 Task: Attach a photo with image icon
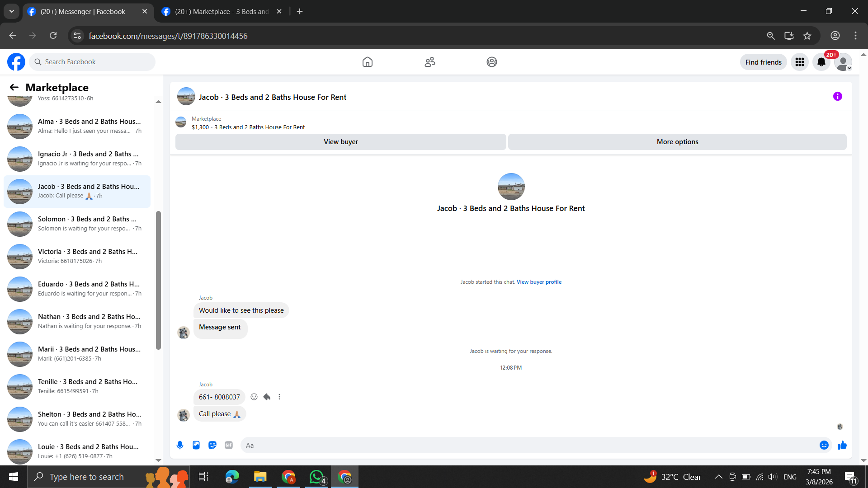pos(196,445)
